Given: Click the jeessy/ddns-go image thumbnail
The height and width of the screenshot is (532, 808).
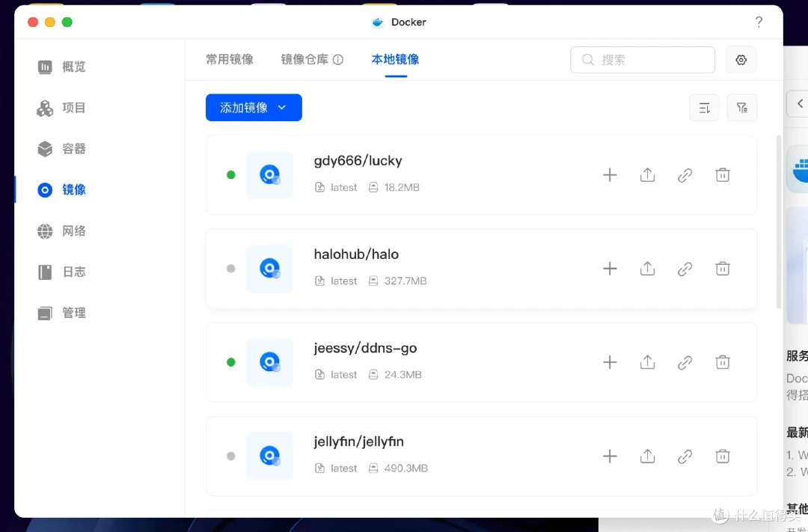Looking at the screenshot, I should tap(269, 362).
